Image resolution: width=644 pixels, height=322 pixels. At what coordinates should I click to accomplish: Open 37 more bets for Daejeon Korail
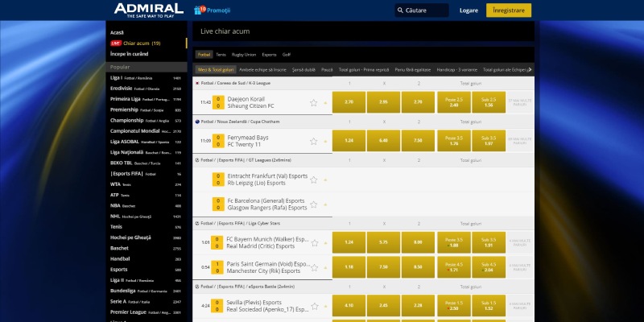[x=519, y=102]
